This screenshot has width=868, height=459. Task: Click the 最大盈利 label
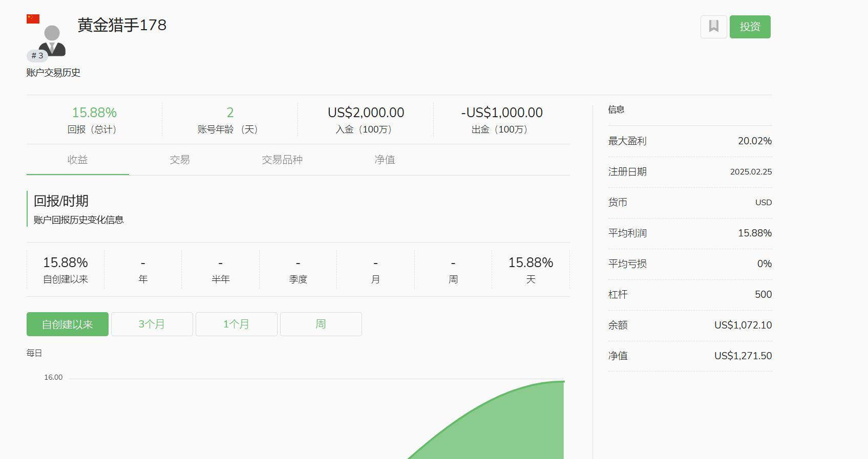pos(627,141)
